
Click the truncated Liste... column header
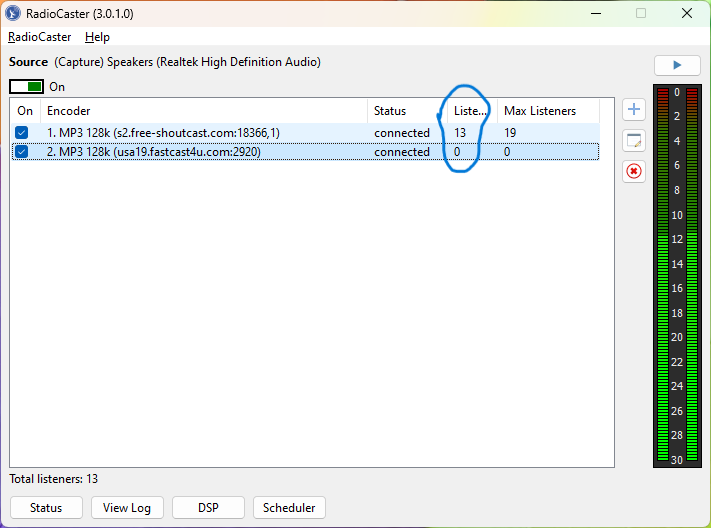tap(472, 111)
